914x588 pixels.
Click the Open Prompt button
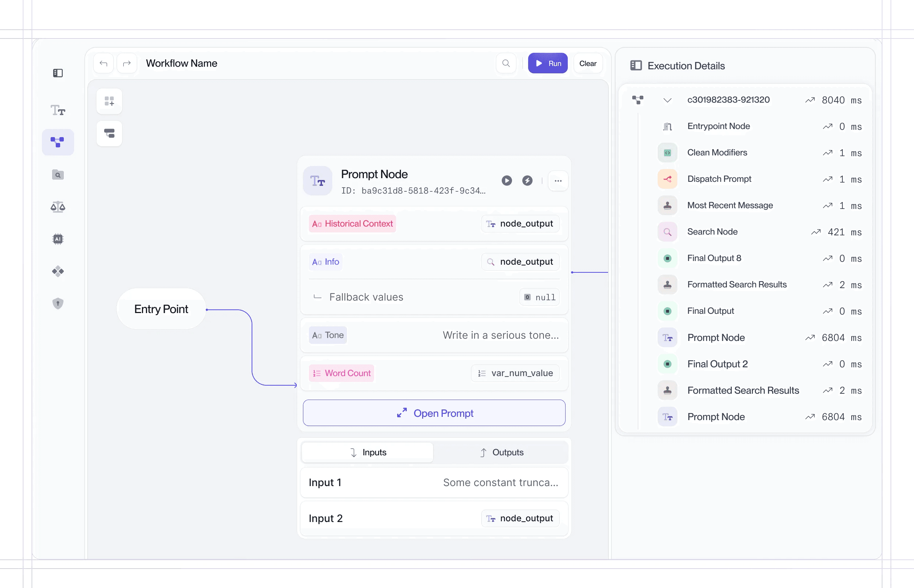click(x=434, y=413)
